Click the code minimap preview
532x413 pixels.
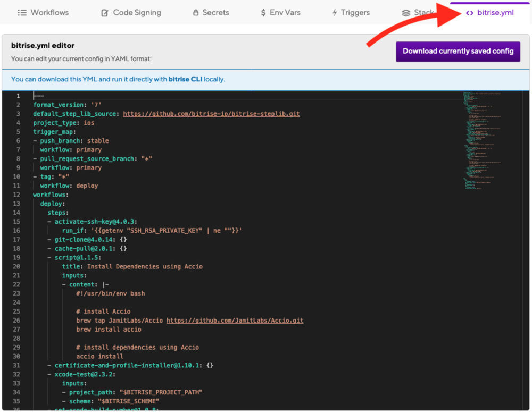[483, 140]
